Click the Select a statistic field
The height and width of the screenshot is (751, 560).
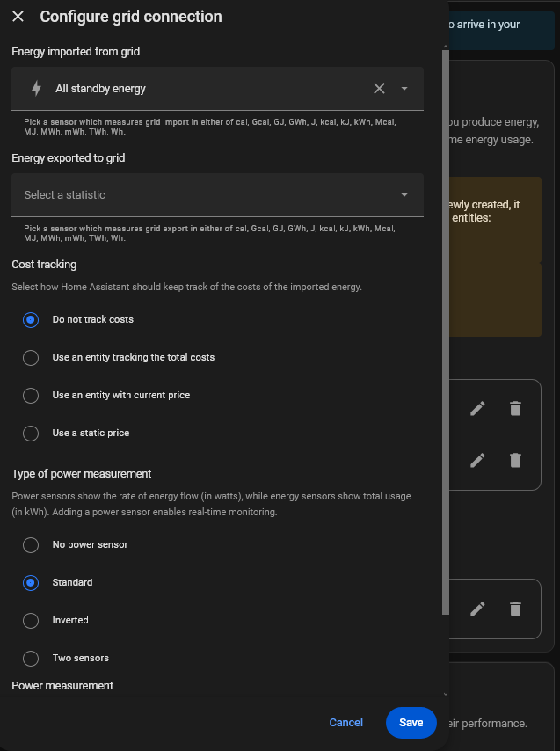pyautogui.click(x=202, y=194)
